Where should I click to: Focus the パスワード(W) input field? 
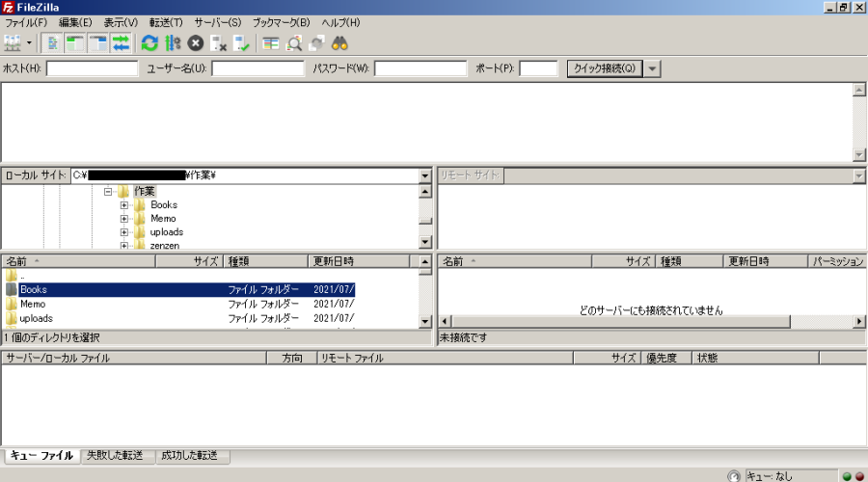pyautogui.click(x=420, y=68)
